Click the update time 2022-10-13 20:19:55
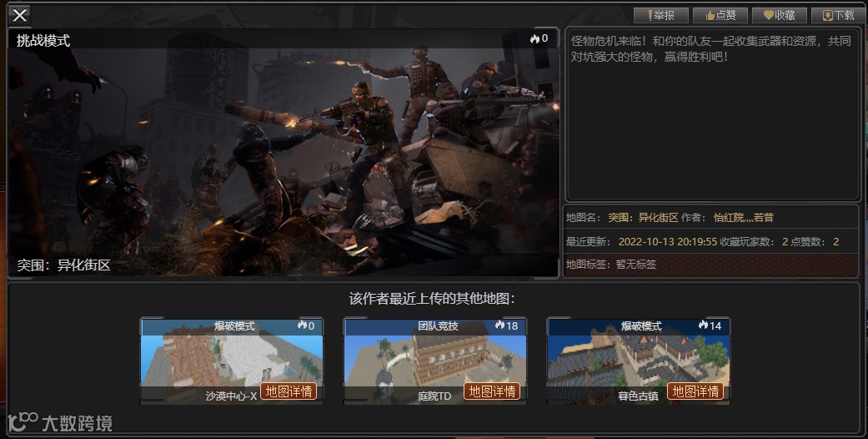The width and height of the screenshot is (868, 439). (x=668, y=242)
